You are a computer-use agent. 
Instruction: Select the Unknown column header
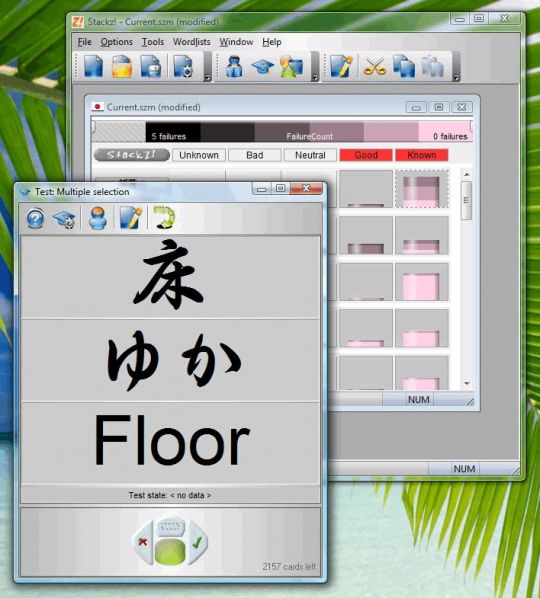point(199,155)
